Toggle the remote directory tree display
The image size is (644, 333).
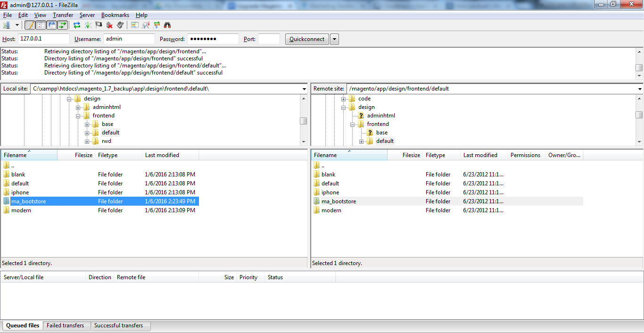pos(52,25)
